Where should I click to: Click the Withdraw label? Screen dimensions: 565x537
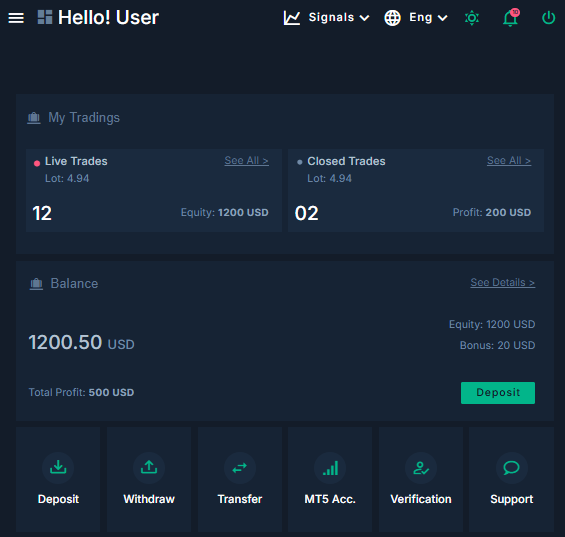149,499
